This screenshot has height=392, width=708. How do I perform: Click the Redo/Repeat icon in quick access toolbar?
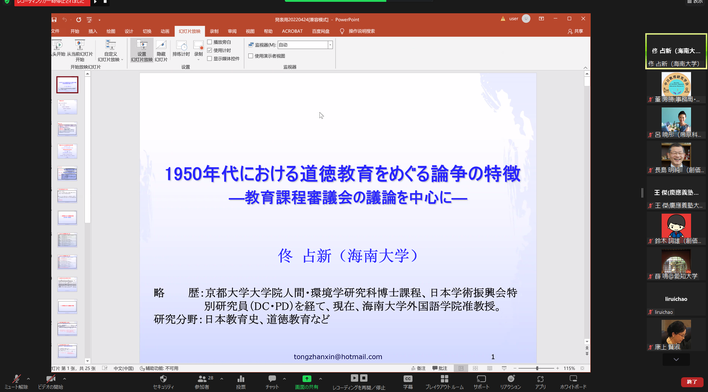click(x=79, y=19)
